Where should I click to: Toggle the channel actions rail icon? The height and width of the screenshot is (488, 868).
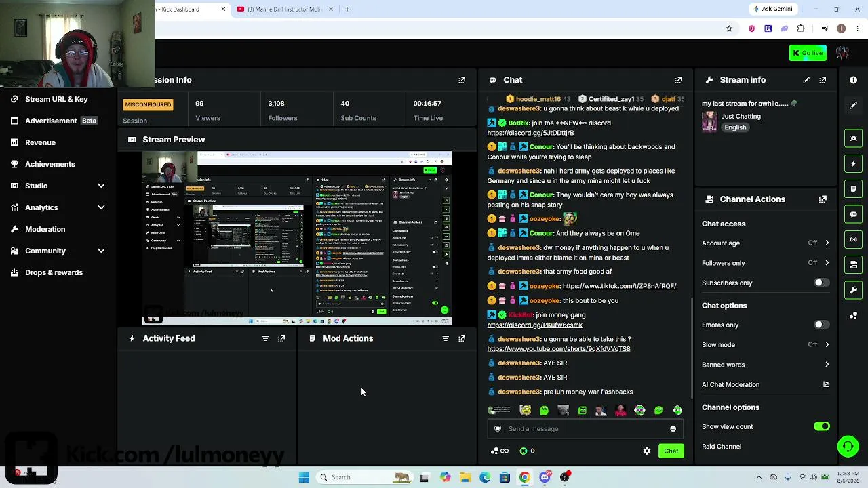click(853, 264)
